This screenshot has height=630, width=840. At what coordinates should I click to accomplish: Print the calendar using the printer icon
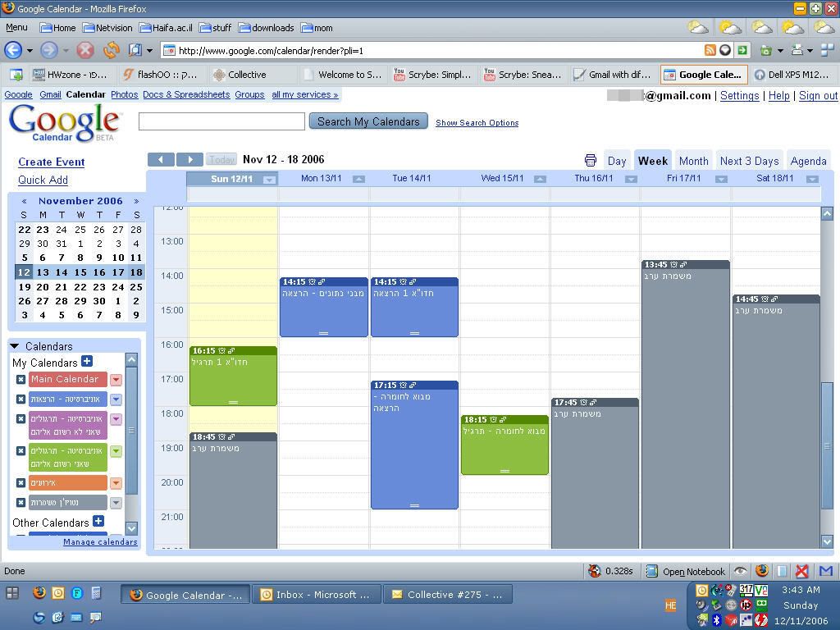[x=591, y=160]
